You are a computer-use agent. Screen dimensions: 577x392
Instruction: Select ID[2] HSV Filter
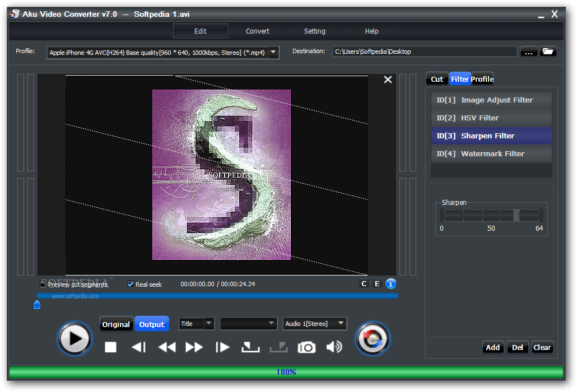tap(491, 118)
